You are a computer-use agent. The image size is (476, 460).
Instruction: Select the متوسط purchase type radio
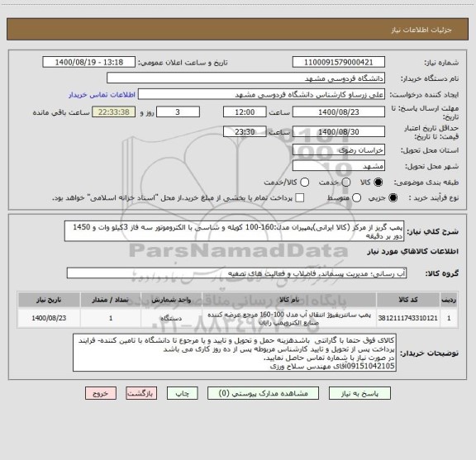coord(356,198)
